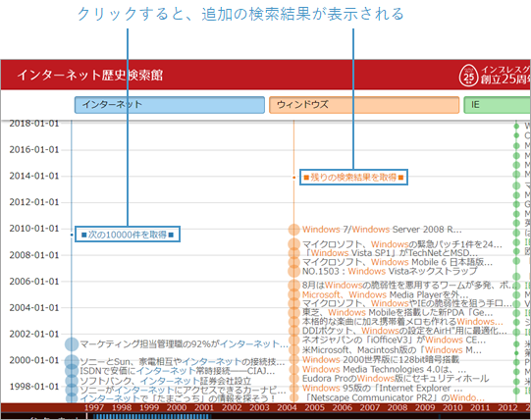Click the small orange dot beside 残りの検索結果を取得
The image size is (531, 420).
pos(293,178)
